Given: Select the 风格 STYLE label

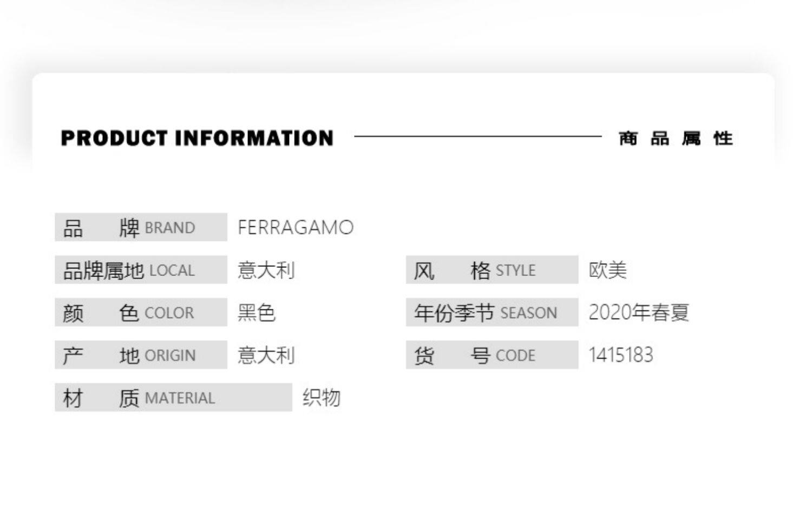Looking at the screenshot, I should point(492,270).
